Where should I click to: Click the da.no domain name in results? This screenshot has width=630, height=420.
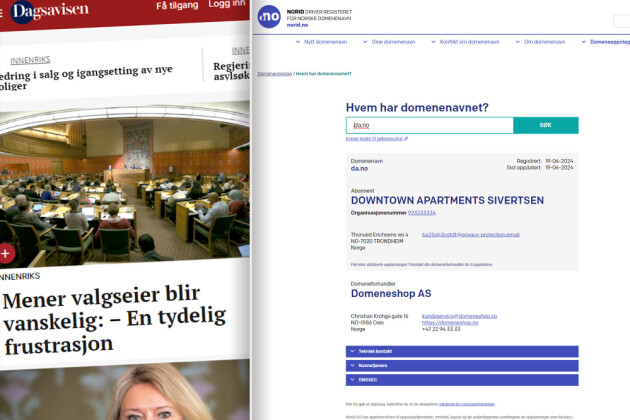click(x=359, y=168)
